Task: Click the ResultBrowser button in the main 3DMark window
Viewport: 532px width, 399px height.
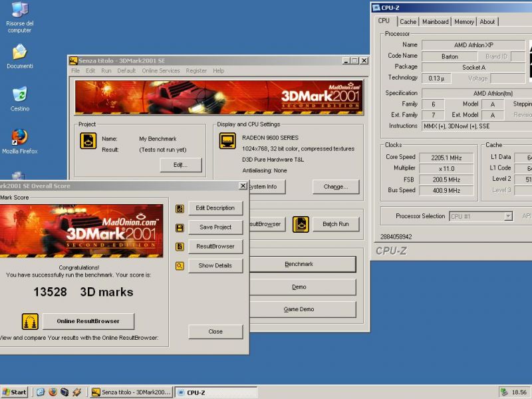Action: click(267, 224)
